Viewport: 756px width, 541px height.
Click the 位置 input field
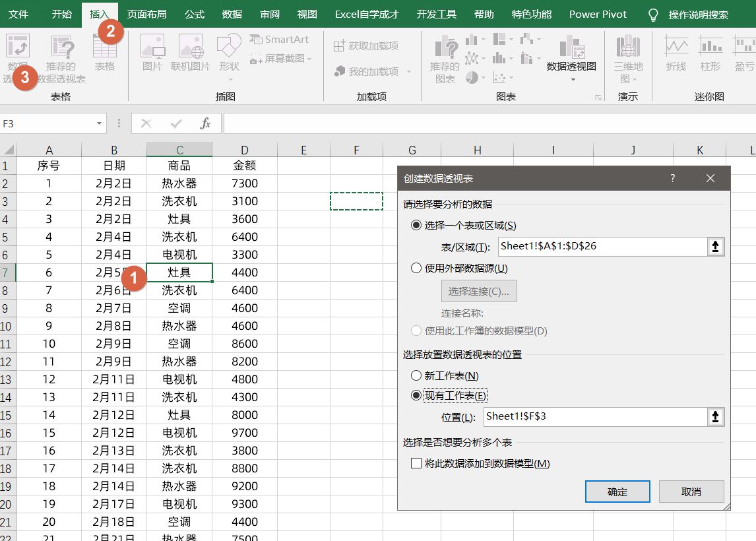tap(594, 417)
